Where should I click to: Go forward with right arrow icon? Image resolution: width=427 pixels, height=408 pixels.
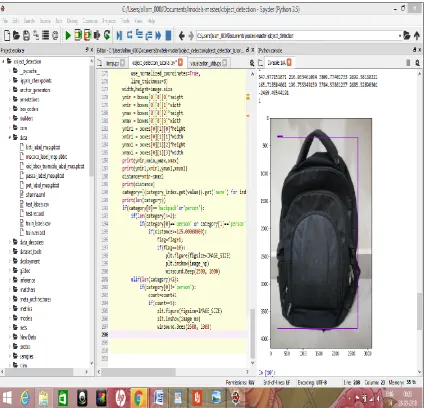191,35
